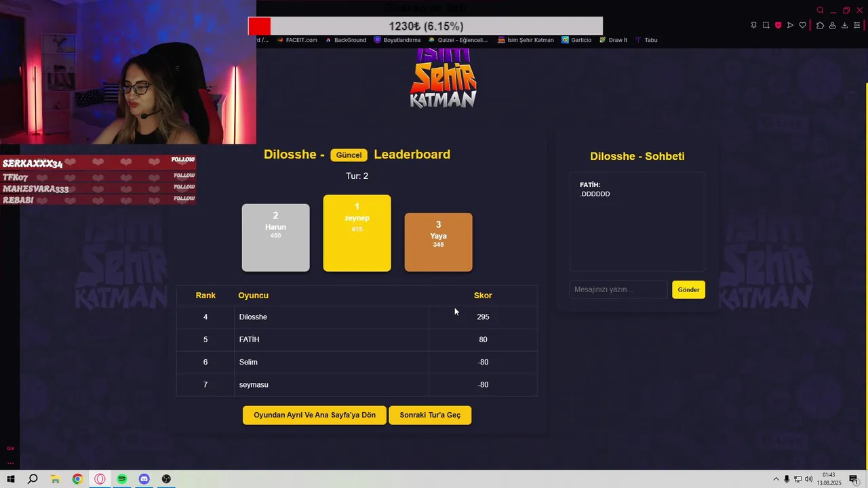Open the Draw It bookmark
This screenshot has height=488, width=868.
pos(613,40)
